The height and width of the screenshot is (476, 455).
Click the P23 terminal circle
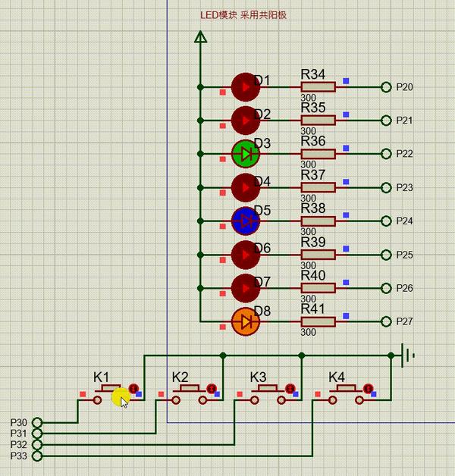[386, 188]
